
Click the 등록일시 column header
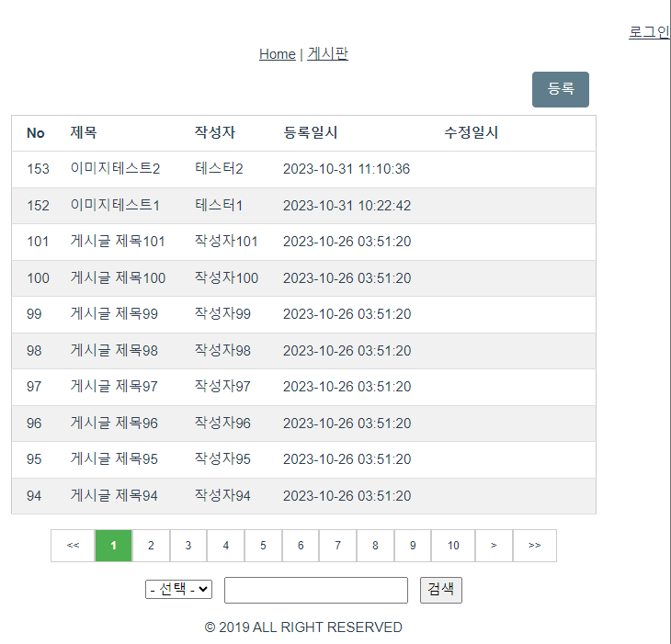coord(311,132)
